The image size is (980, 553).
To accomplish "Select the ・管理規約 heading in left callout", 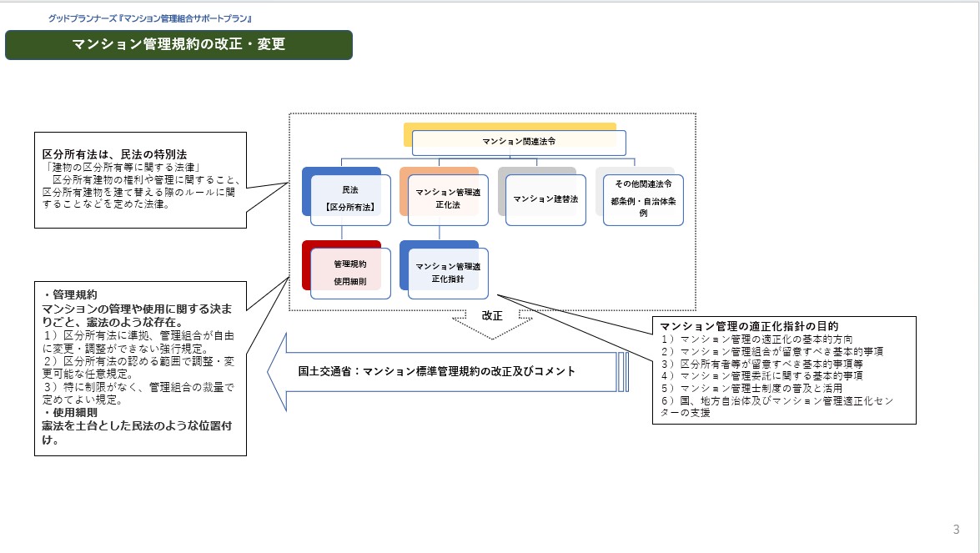I will [x=70, y=294].
